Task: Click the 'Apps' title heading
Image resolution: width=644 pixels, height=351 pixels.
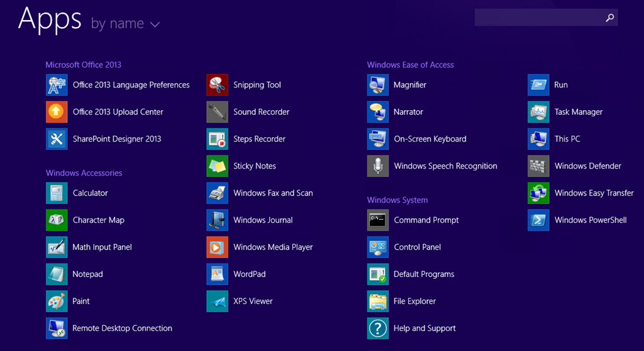Action: 50,19
